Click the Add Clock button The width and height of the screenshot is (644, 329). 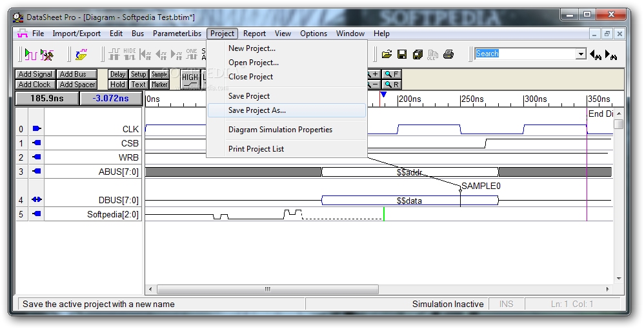[x=35, y=85]
